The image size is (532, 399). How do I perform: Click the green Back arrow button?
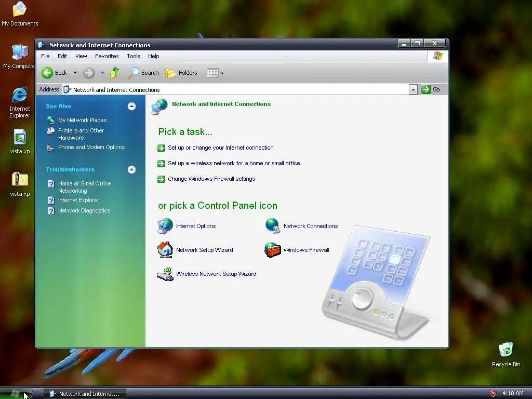pos(47,73)
